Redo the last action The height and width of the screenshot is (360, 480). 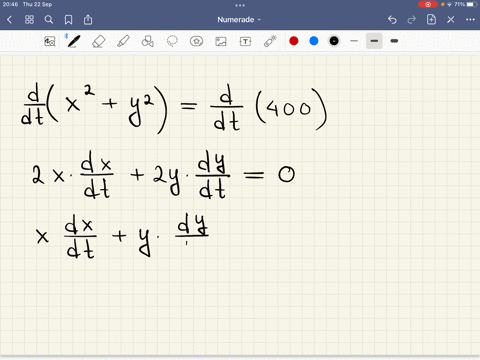point(412,20)
